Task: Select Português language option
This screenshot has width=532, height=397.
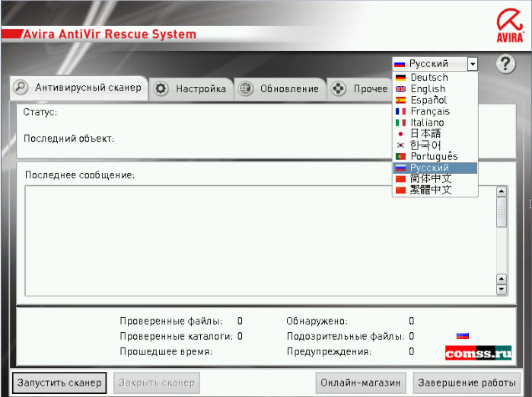Action: click(x=435, y=156)
